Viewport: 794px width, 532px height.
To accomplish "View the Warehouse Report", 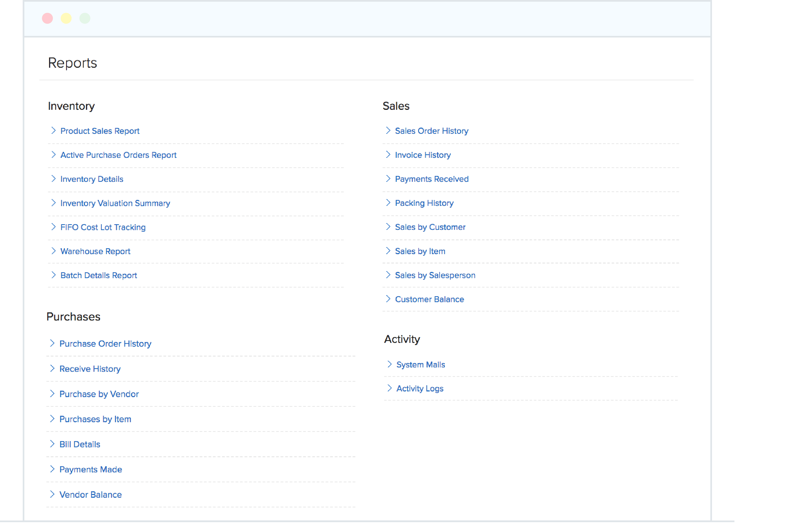I will (x=95, y=251).
